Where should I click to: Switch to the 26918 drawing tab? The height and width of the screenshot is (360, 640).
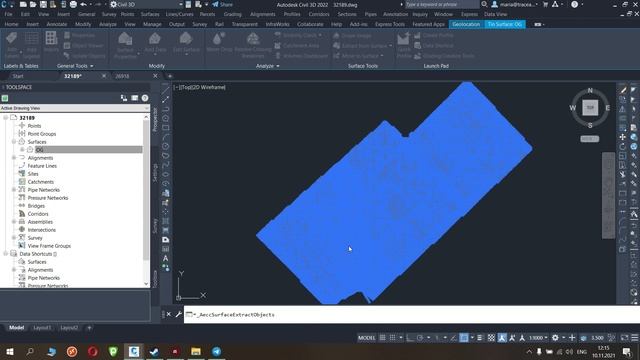click(122, 76)
